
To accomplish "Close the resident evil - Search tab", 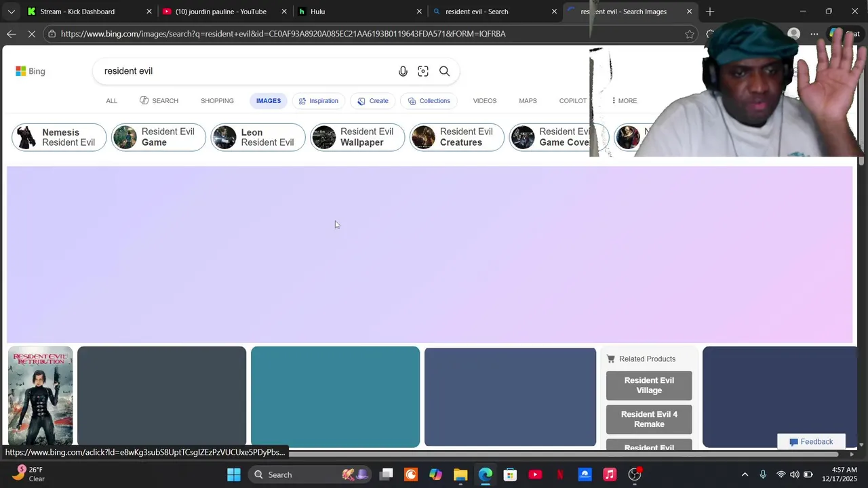I will pos(554,12).
